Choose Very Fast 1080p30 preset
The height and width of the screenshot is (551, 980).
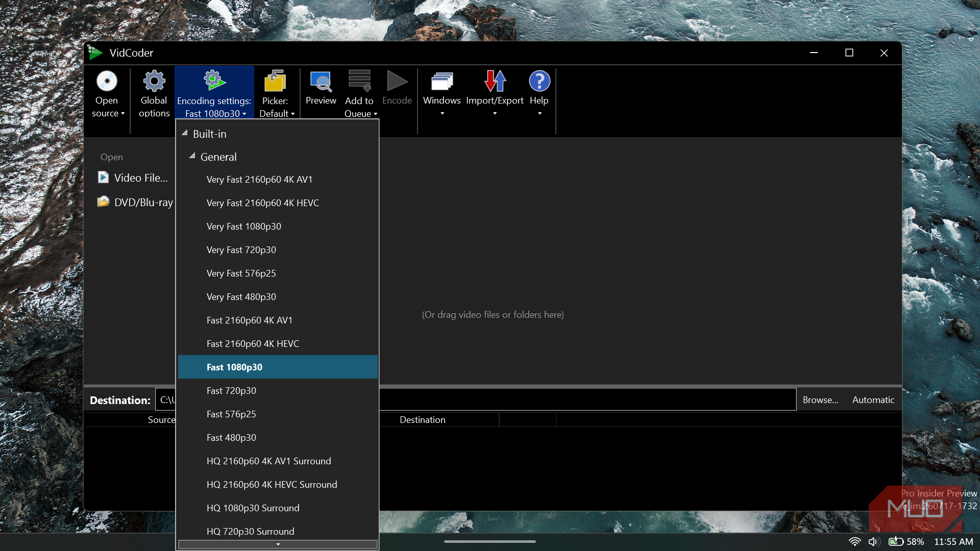coord(278,227)
